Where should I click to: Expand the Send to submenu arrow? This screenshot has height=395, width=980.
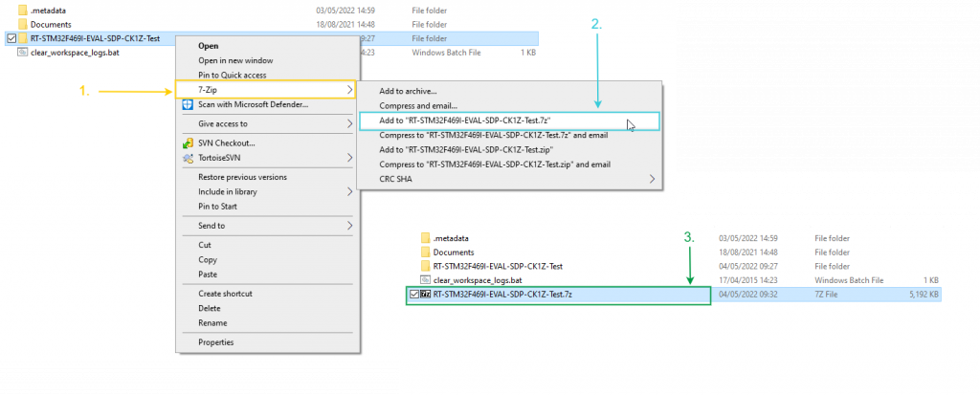pos(349,225)
